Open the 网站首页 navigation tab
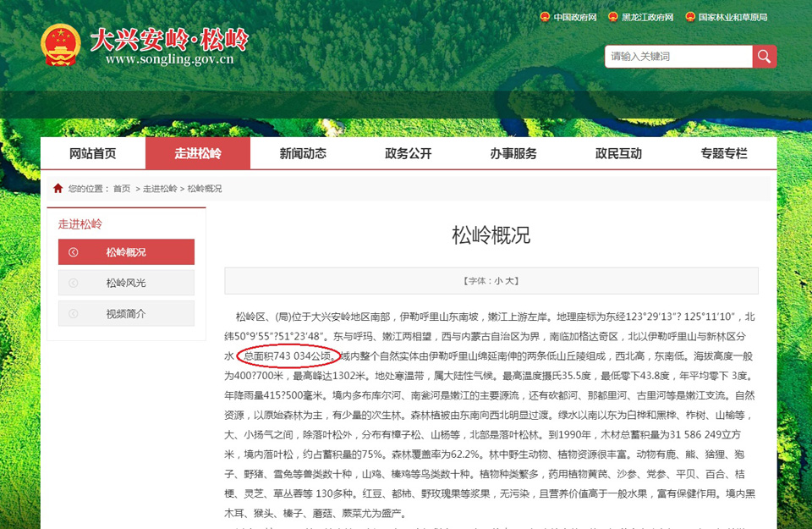The height and width of the screenshot is (529, 812). point(93,153)
